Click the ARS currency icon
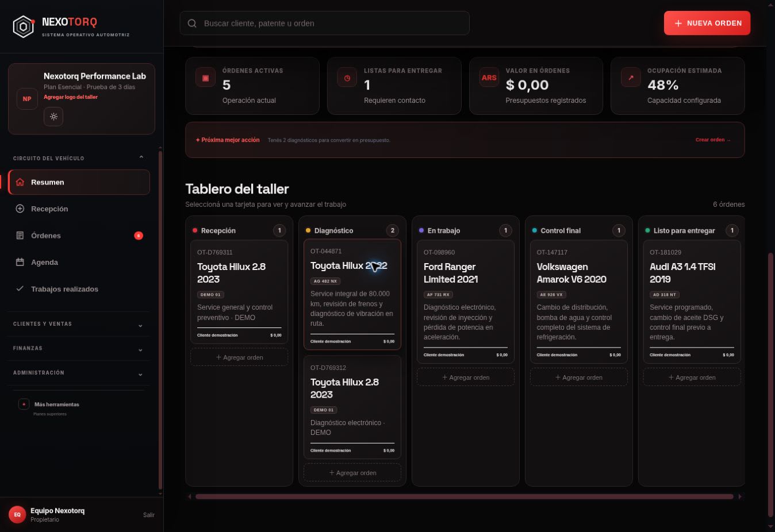Screen dimensions: 775x532 point(489,78)
